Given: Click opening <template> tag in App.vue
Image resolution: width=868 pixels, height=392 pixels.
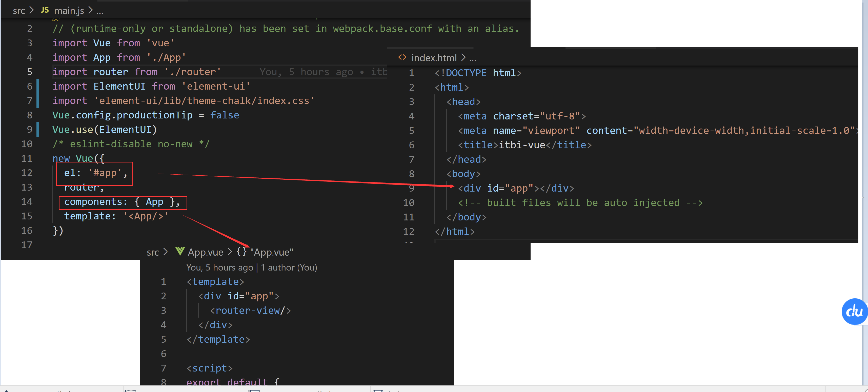Looking at the screenshot, I should (215, 282).
